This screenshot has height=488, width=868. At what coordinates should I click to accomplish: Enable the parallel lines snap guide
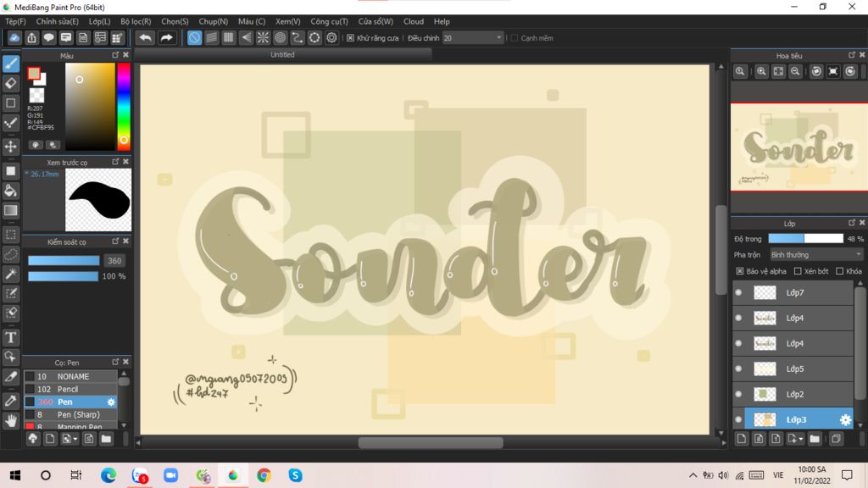tap(211, 37)
